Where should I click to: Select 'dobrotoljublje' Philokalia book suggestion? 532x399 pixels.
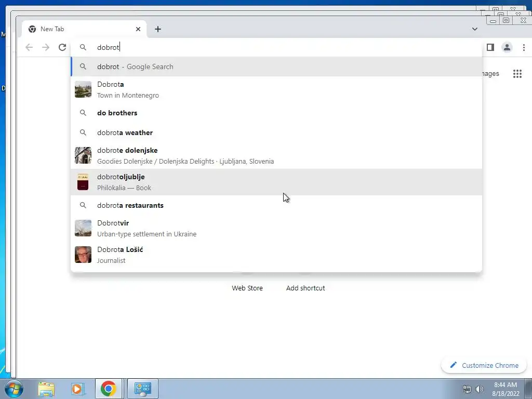[276, 182]
